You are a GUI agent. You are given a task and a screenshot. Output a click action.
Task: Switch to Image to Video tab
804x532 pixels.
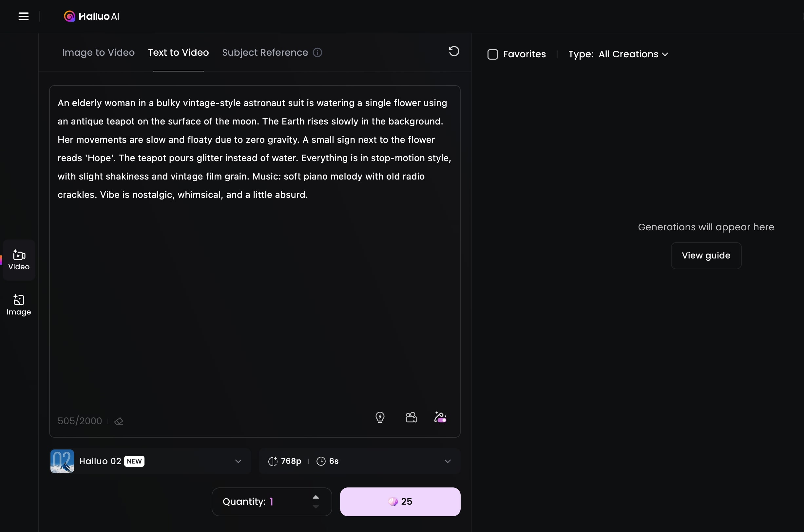[x=98, y=53]
